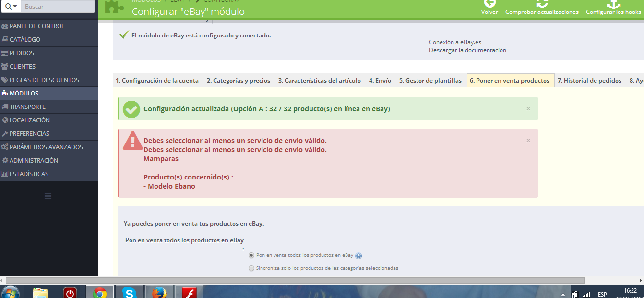Open Firefox from the taskbar
This screenshot has width=644, height=298.
[158, 292]
